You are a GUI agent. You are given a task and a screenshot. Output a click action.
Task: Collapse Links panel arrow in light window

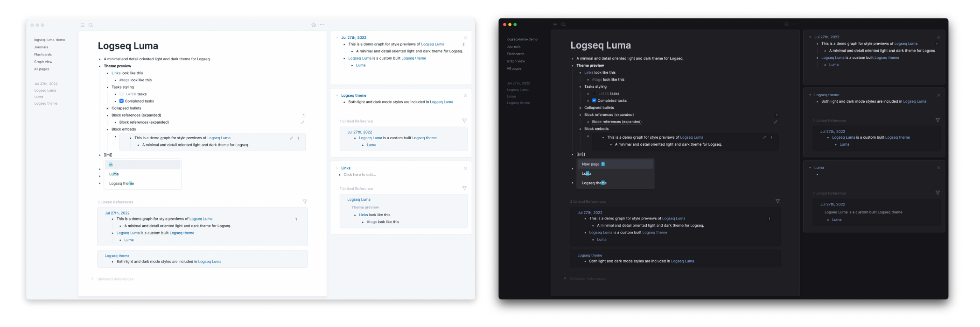tap(337, 168)
